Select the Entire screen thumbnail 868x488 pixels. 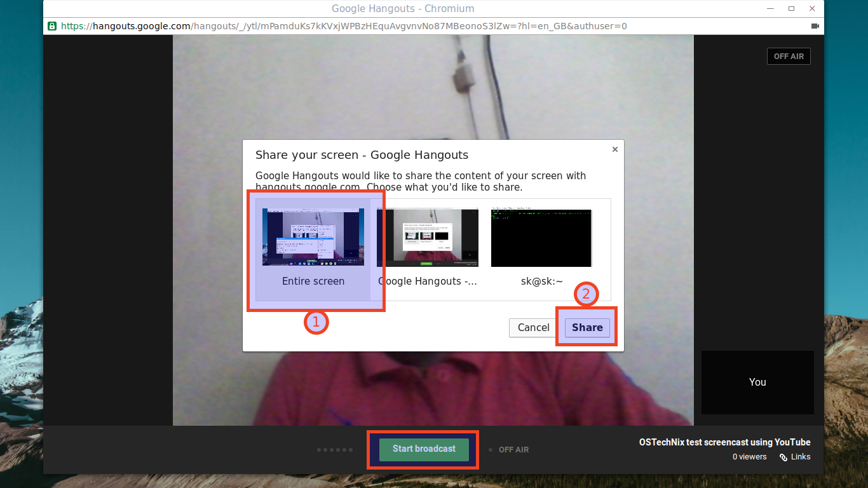click(313, 238)
